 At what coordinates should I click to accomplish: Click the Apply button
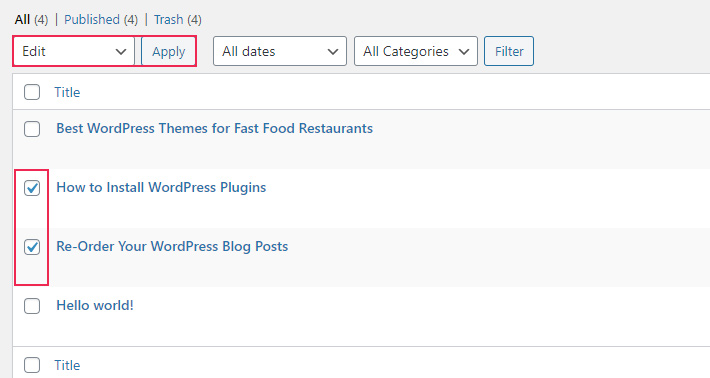click(168, 51)
